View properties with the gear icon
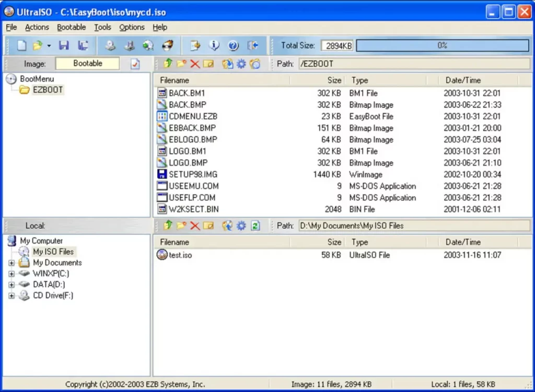The image size is (535, 392). point(241,63)
